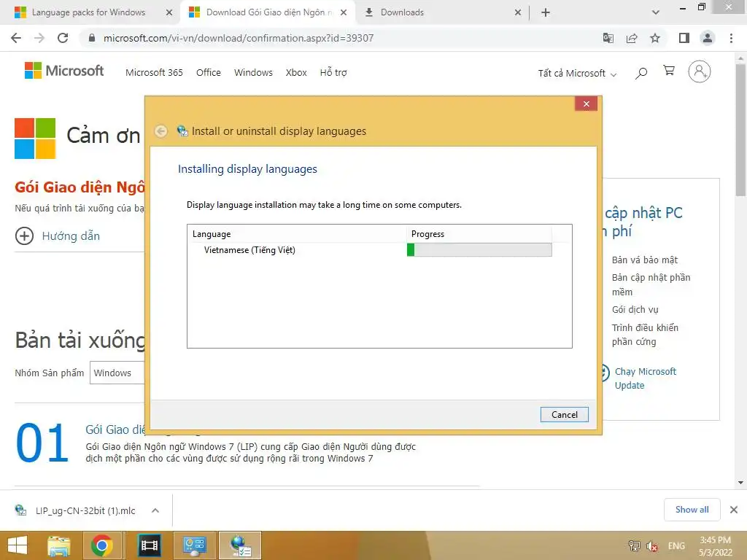Click Show all downloads button

click(x=692, y=510)
